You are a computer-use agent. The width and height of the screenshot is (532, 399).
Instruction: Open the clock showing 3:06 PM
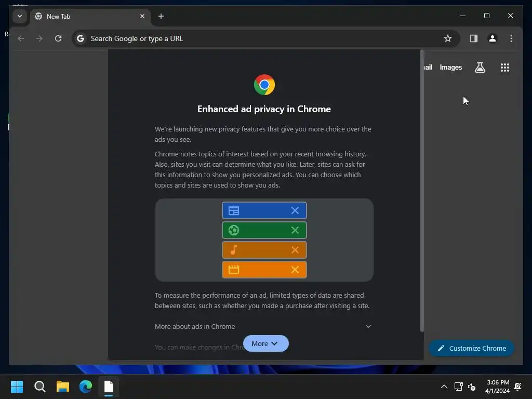click(497, 387)
